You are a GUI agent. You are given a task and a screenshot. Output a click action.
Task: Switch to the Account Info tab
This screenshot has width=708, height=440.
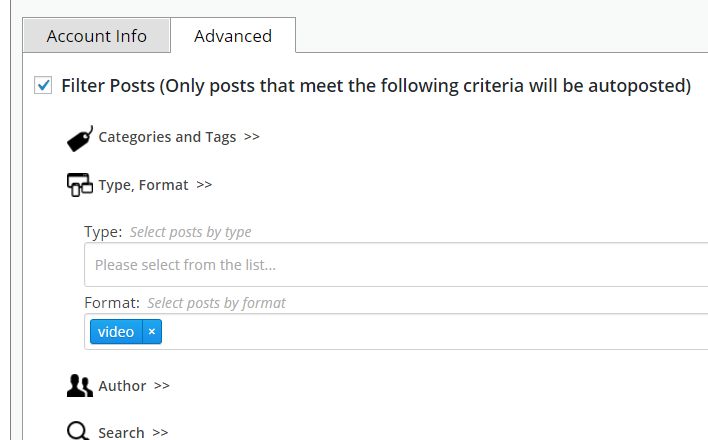(97, 36)
